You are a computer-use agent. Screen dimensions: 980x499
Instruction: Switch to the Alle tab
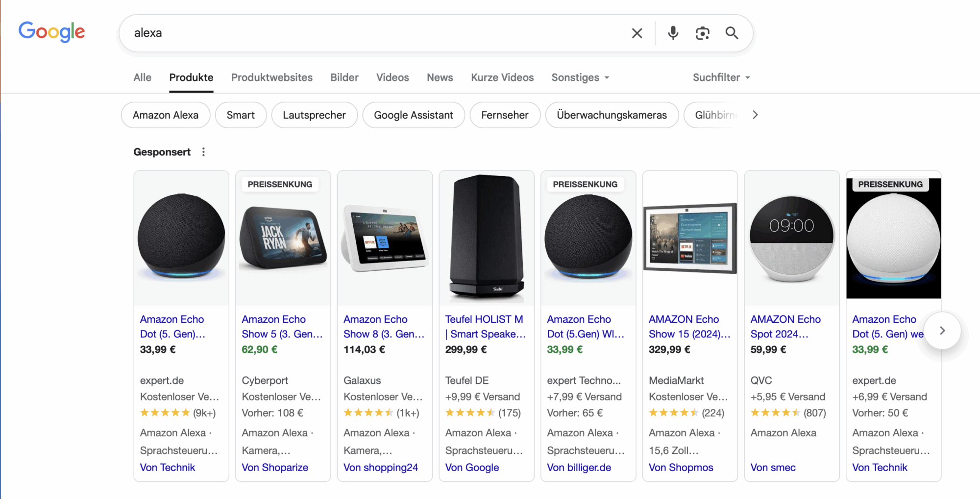[142, 78]
